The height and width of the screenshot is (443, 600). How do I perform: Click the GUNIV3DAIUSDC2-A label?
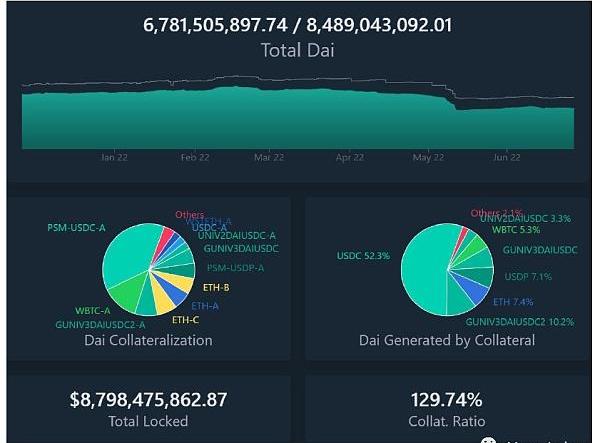click(99, 324)
